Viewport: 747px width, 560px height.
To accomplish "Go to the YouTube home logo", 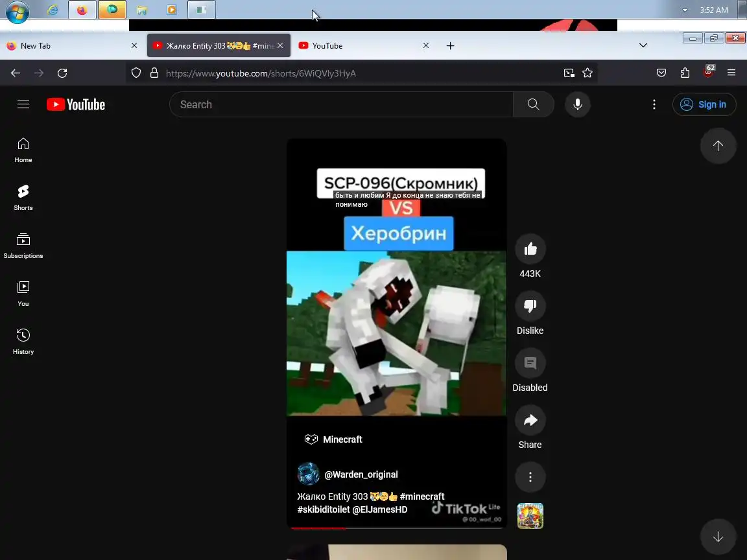I will tap(76, 104).
